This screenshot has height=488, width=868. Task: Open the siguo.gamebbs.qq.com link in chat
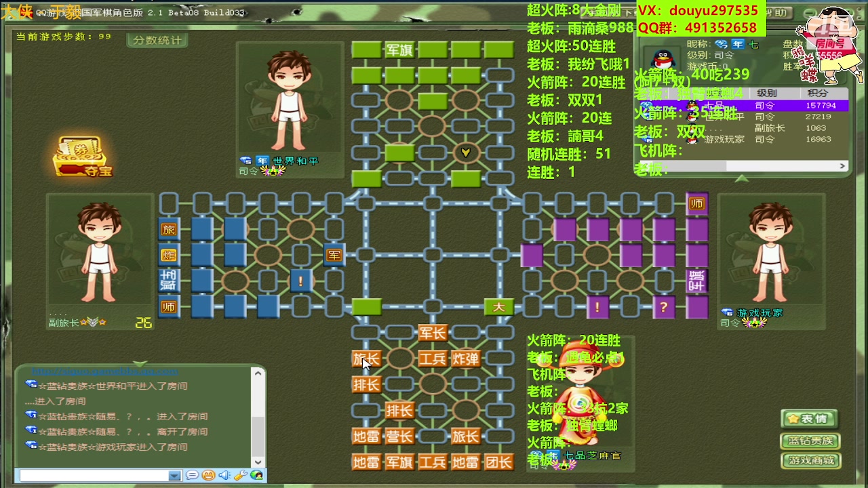coord(105,371)
